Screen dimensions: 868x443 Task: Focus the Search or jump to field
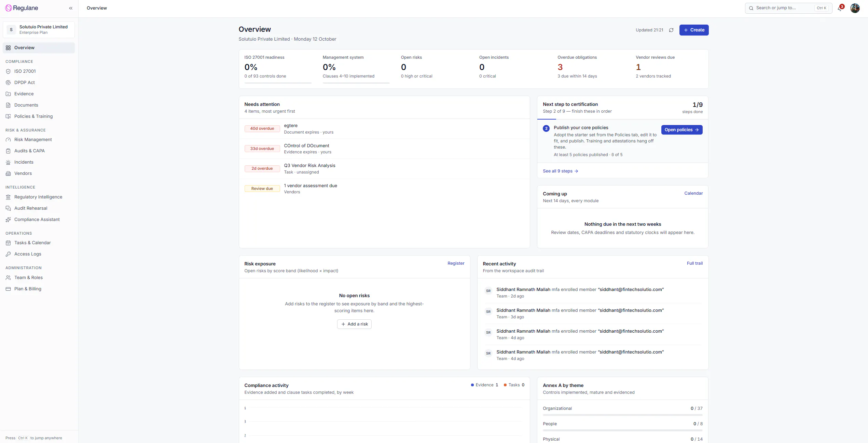pos(788,8)
